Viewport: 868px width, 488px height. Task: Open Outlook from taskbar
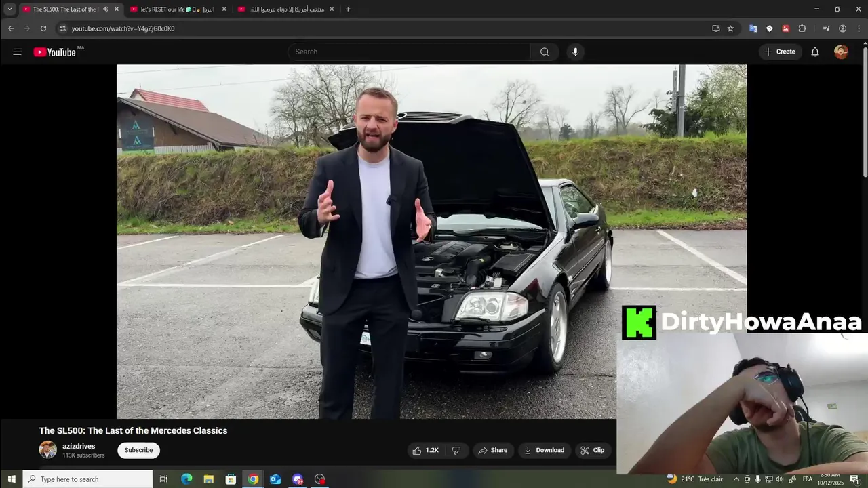tap(275, 479)
